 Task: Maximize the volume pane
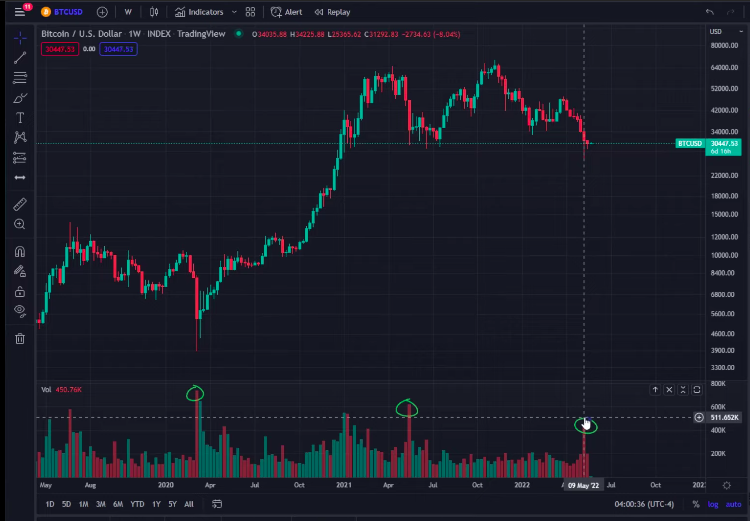tap(697, 390)
